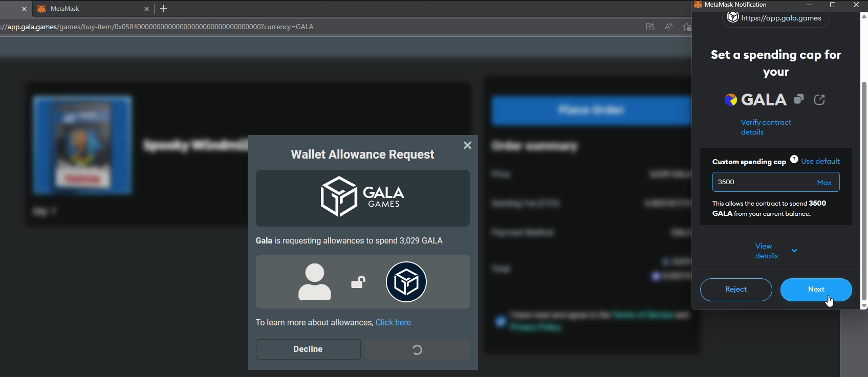This screenshot has width=868, height=377.
Task: Maximize the MetaMask Notification window
Action: [x=833, y=5]
